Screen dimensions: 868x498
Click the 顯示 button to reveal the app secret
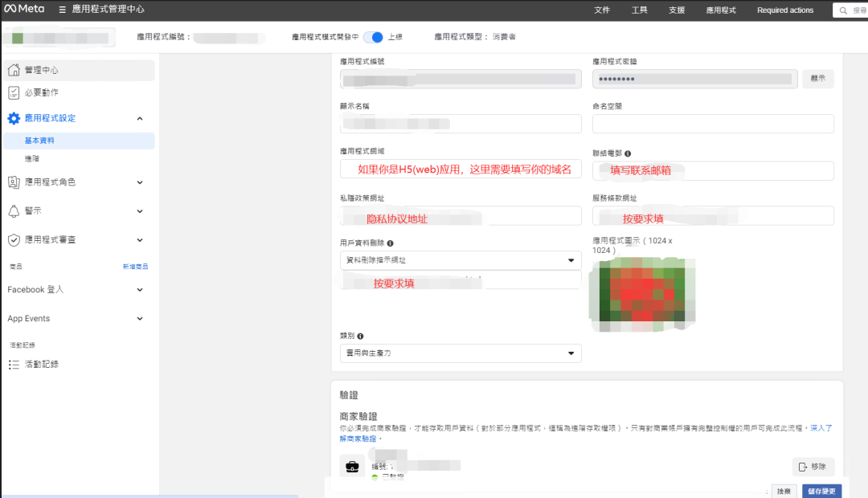(x=817, y=79)
